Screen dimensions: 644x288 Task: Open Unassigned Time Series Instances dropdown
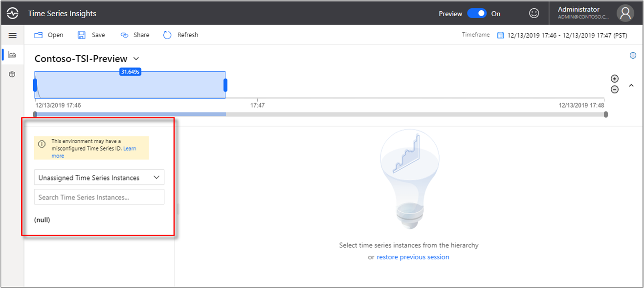pos(99,177)
